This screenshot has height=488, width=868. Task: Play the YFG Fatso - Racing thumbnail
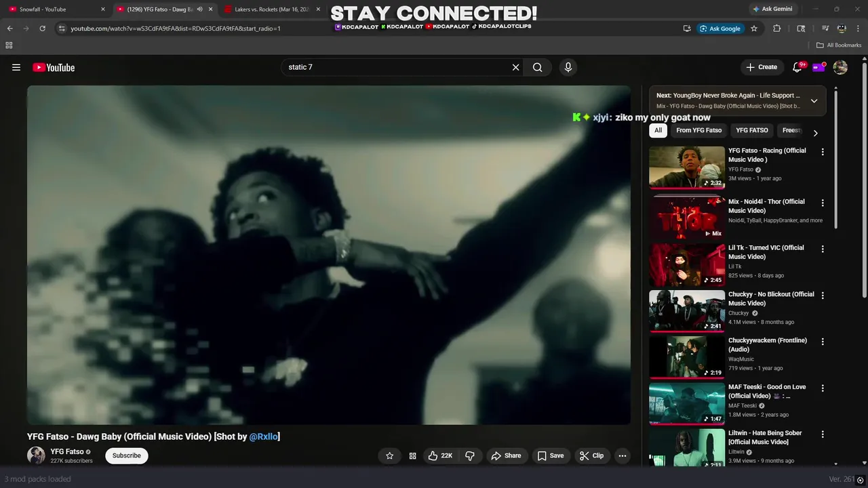point(687,167)
